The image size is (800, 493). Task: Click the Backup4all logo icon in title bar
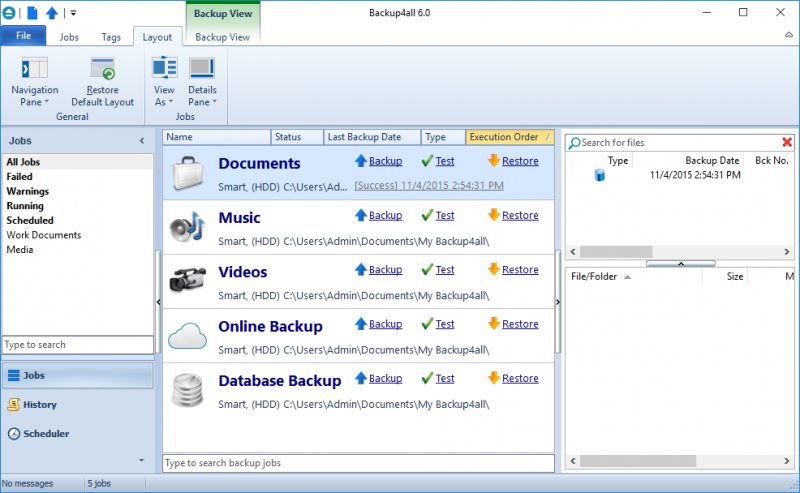click(x=9, y=13)
